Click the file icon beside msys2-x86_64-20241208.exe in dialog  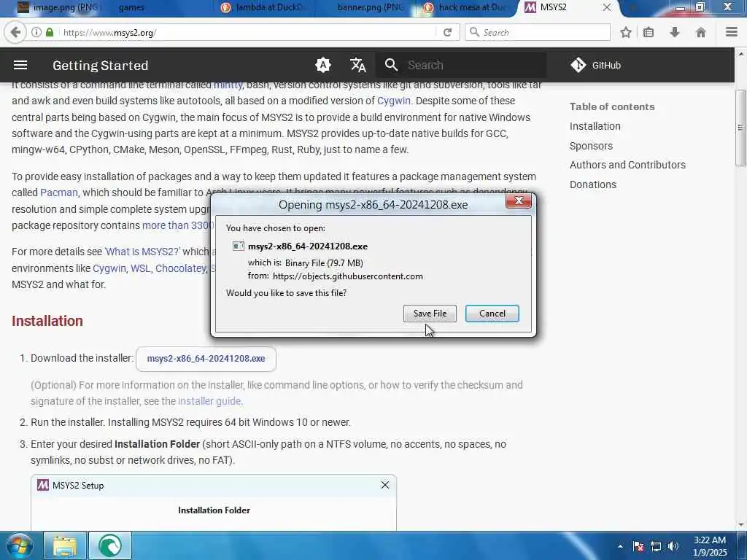[239, 246]
